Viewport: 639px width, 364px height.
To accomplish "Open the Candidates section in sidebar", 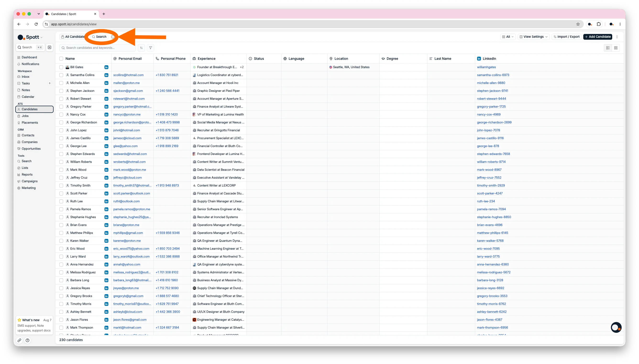I will [x=34, y=109].
